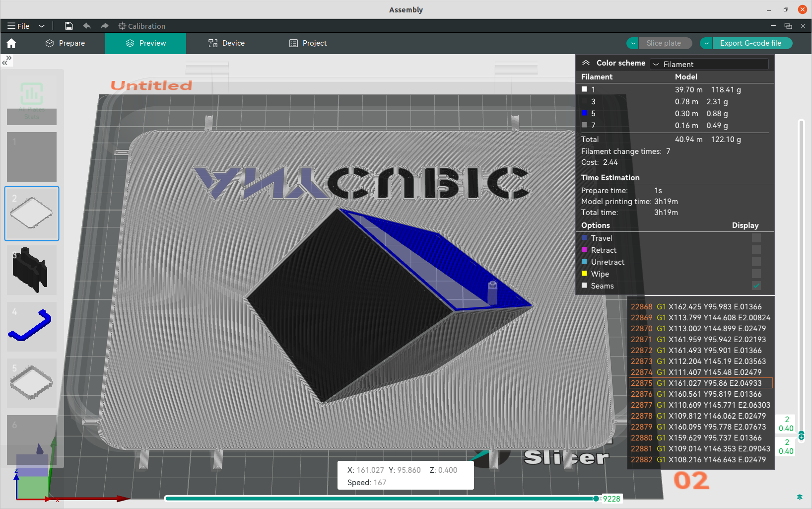Click the vertical layer slider handle
Screen dimensions: 812x509
click(x=801, y=436)
